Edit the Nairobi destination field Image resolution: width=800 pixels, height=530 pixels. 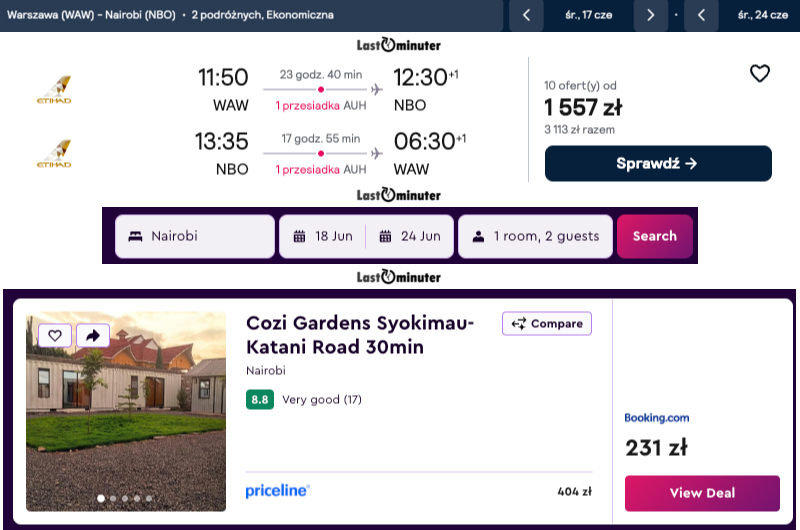click(194, 237)
